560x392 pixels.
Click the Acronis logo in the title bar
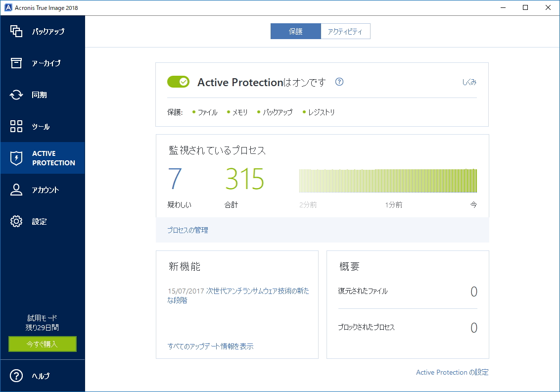pos(7,7)
